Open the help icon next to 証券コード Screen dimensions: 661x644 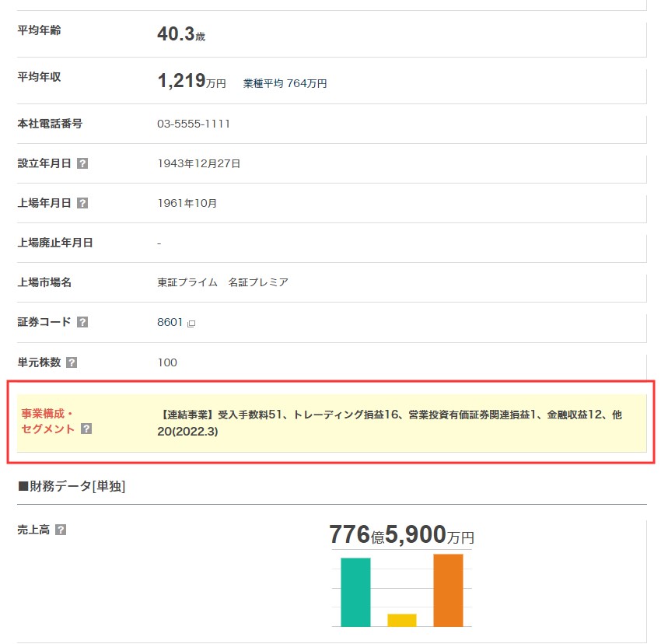click(82, 322)
